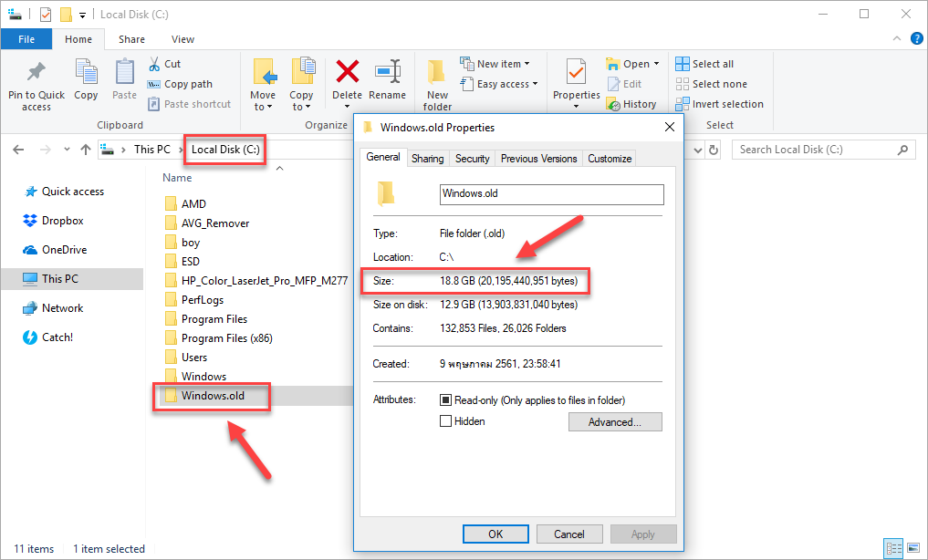Switch to the View ribbon tab
Image resolution: width=928 pixels, height=560 pixels.
[x=182, y=39]
